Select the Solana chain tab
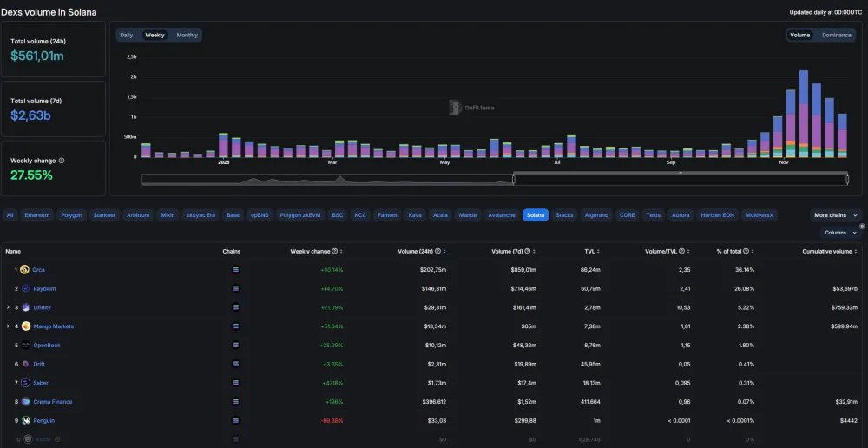This screenshot has width=868, height=448. point(536,214)
